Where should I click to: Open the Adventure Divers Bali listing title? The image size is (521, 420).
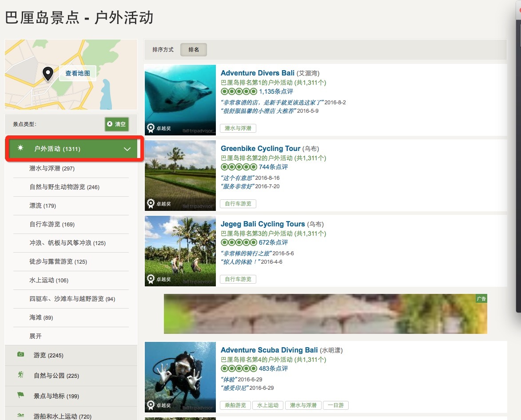click(258, 73)
